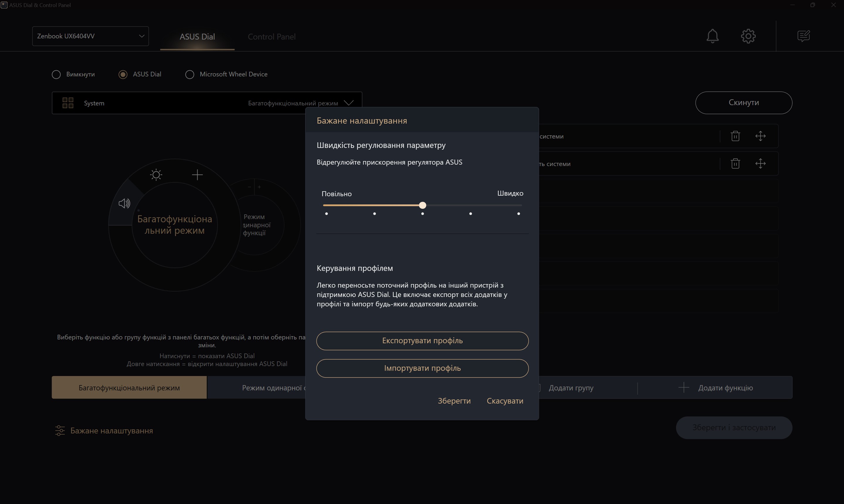Delete the first function row with trash icon
844x504 pixels.
click(x=735, y=136)
